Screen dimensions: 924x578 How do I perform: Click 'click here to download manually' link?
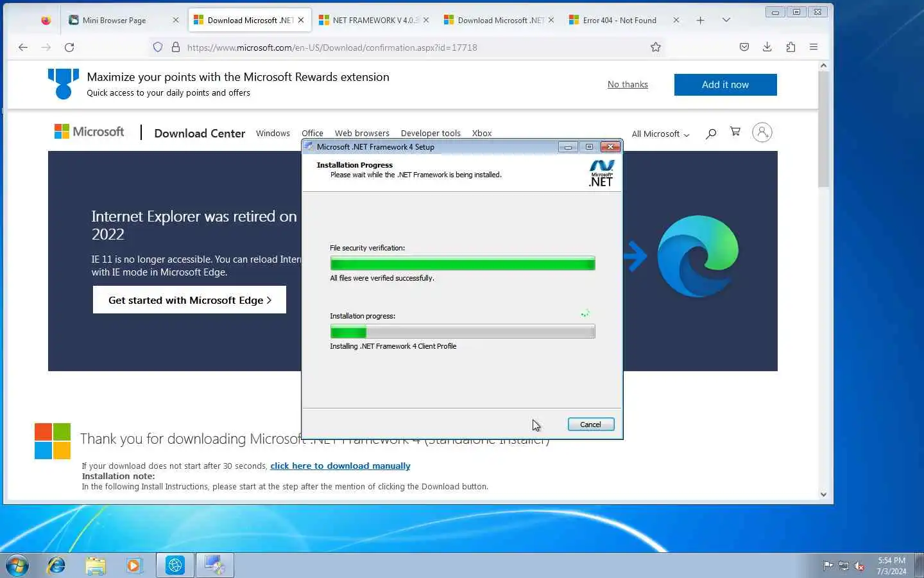(340, 466)
